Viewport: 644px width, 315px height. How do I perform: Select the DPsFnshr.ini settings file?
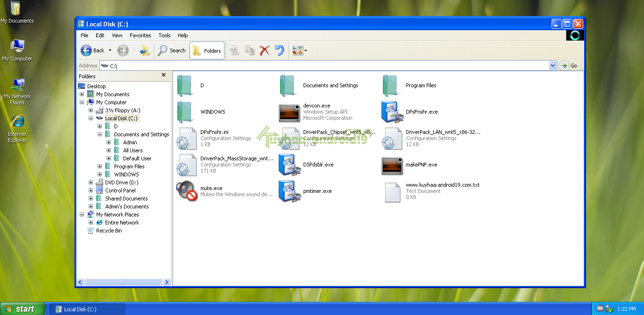[186, 139]
